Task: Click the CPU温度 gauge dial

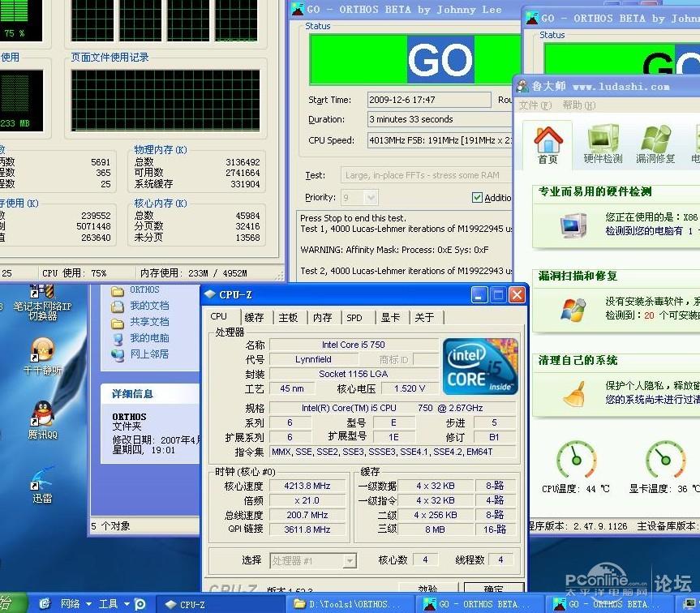Action: [576, 460]
